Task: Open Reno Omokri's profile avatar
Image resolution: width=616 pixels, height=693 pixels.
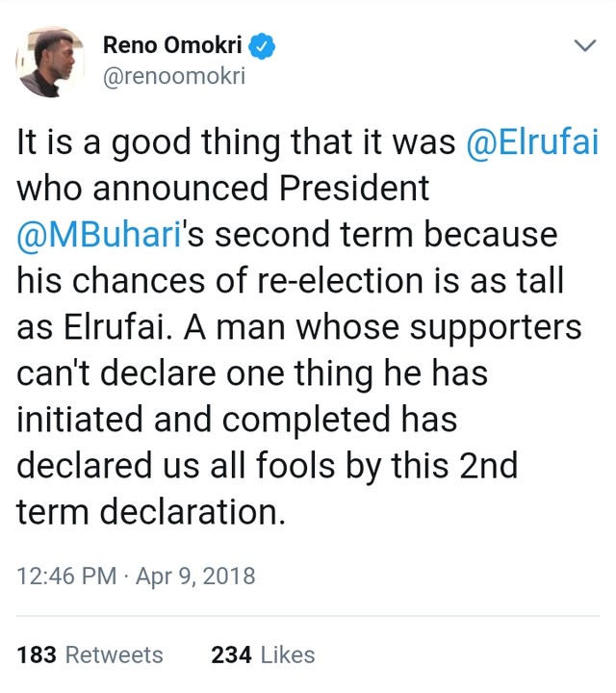Action: pos(50,63)
